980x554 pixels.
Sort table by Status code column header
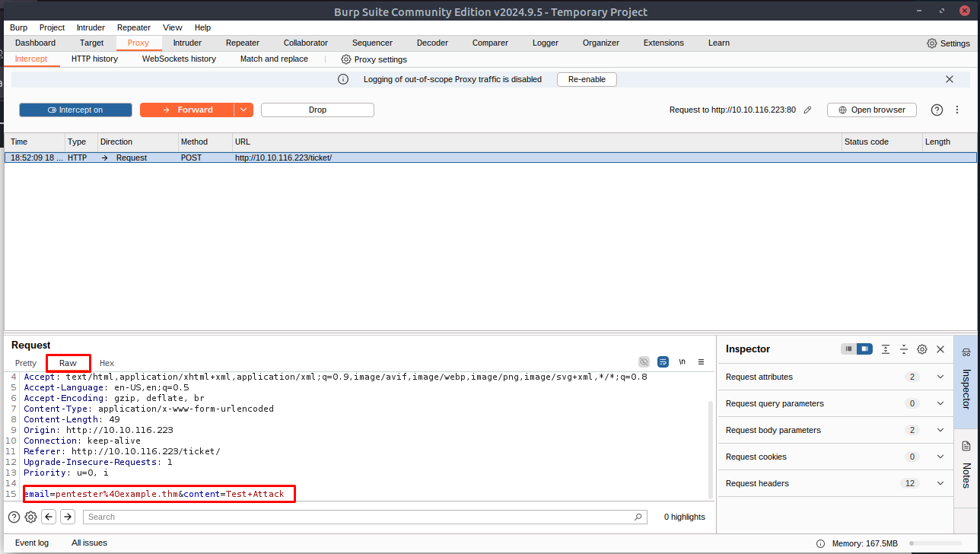pyautogui.click(x=881, y=142)
